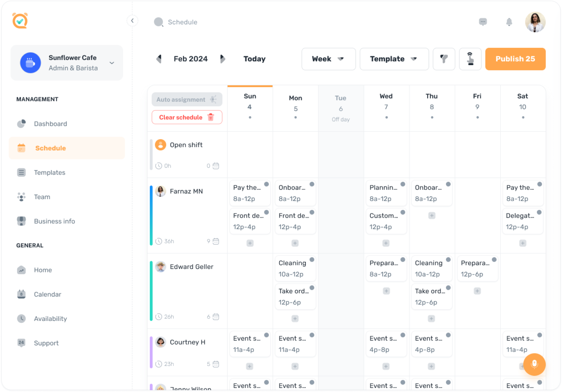The width and height of the screenshot is (562, 392).
Task: Open the Template dropdown
Action: click(394, 59)
